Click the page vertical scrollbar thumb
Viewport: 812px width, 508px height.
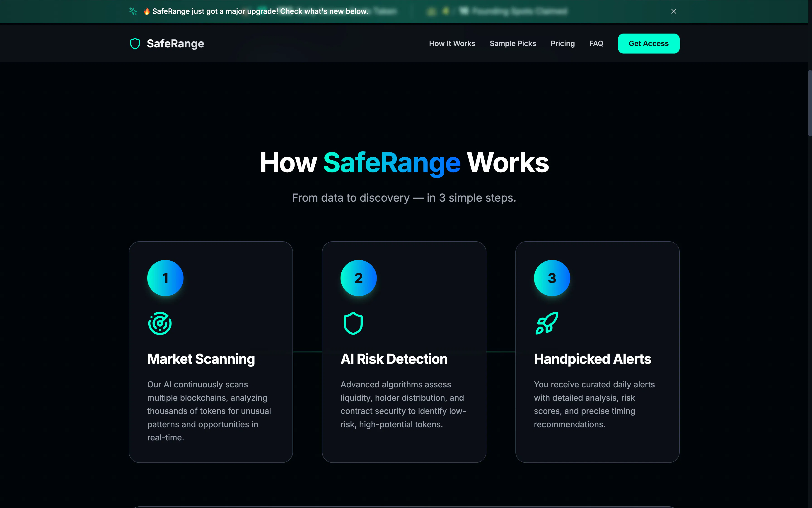click(810, 103)
